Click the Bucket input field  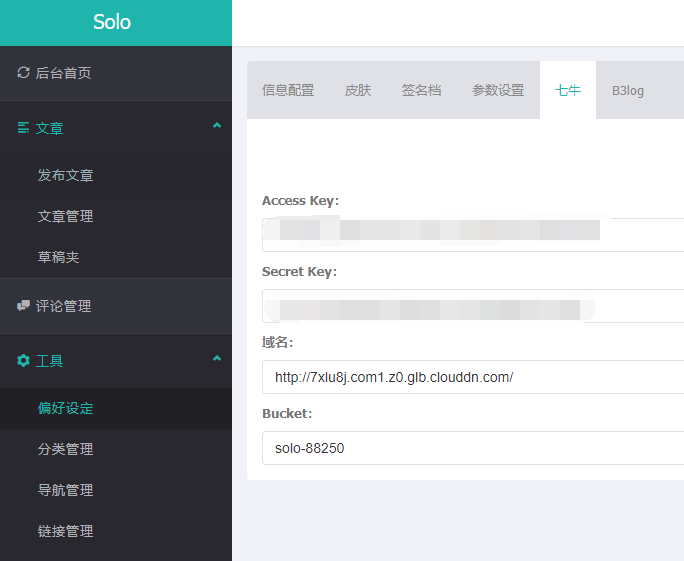pos(470,448)
